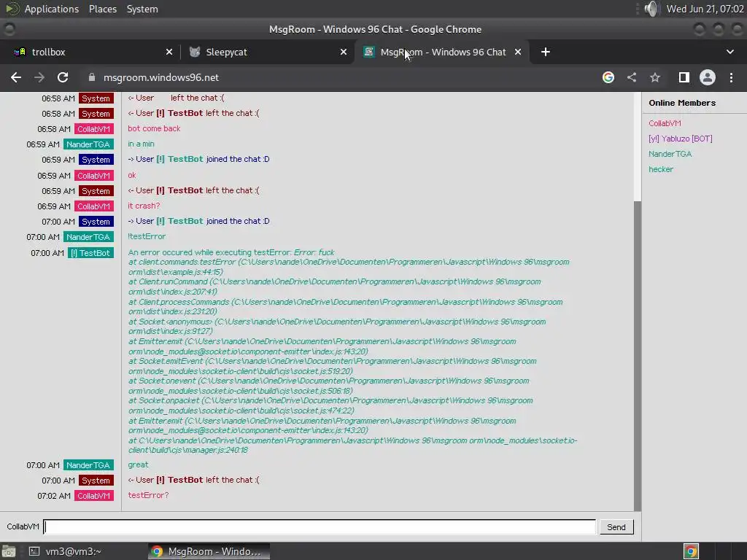
Task: Click the '!testError' command message
Action: [147, 236]
